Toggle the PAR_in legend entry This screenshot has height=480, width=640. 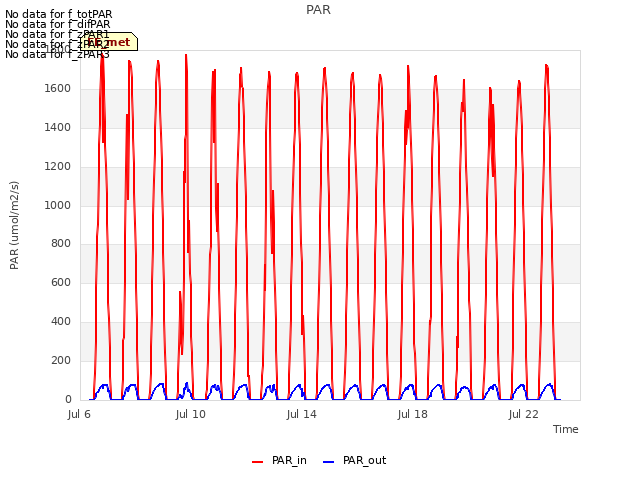pyautogui.click(x=279, y=460)
